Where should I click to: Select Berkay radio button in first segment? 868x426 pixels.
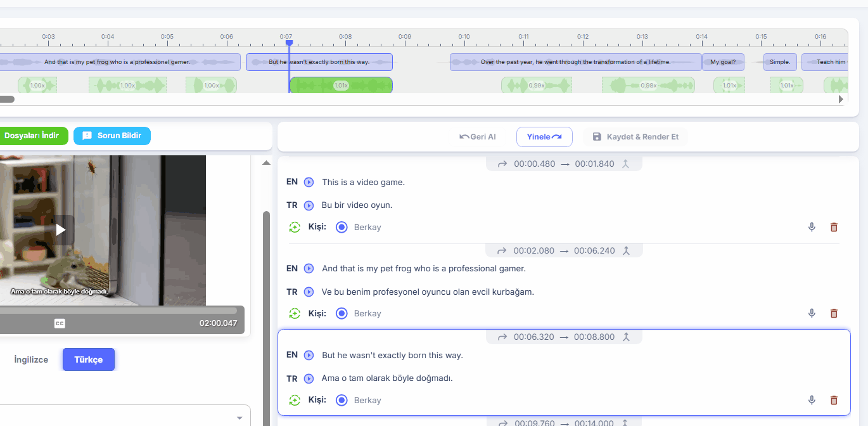tap(341, 227)
